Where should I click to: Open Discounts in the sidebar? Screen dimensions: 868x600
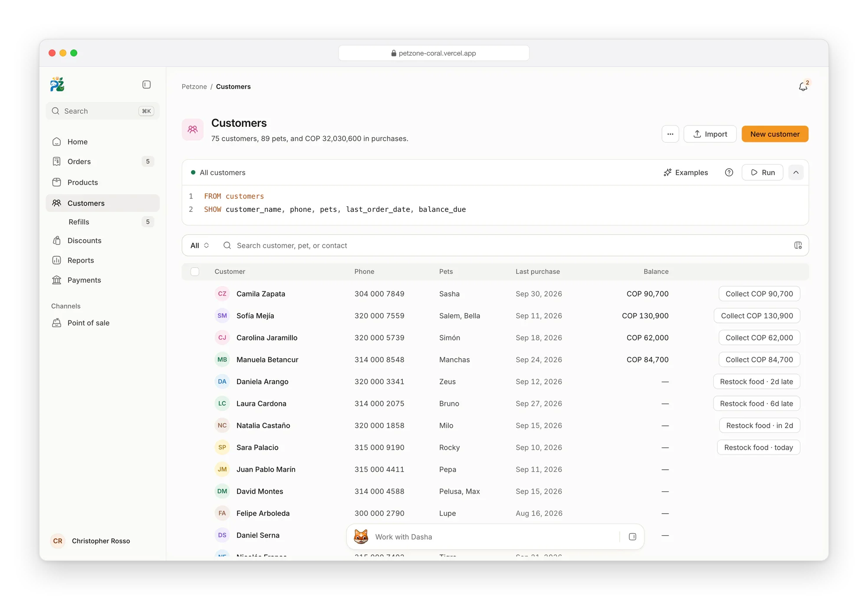102,241
